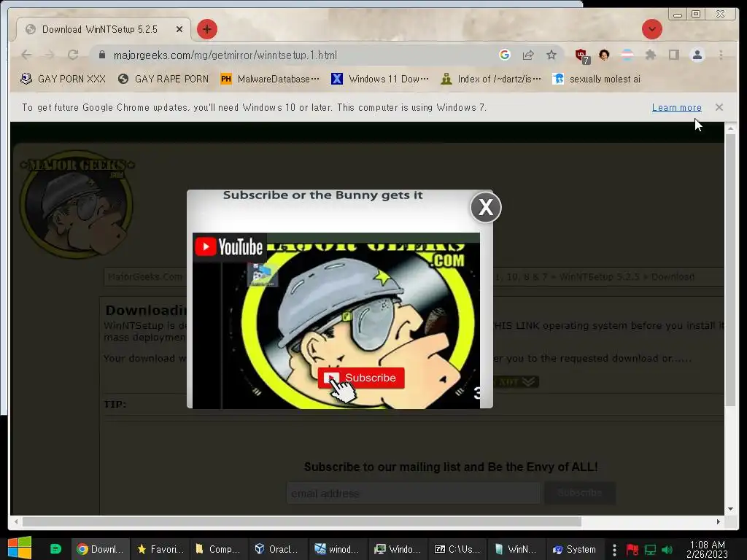This screenshot has width=747, height=560.
Task: Click the network tray icon
Action: pos(650,550)
